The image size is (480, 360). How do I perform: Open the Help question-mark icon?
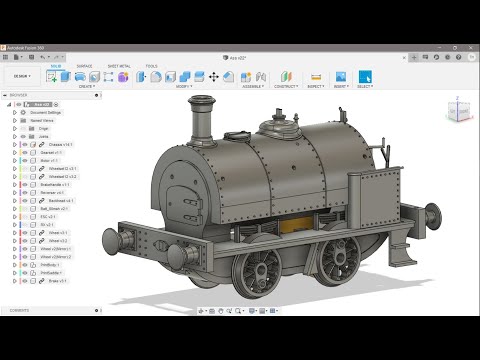click(x=459, y=57)
